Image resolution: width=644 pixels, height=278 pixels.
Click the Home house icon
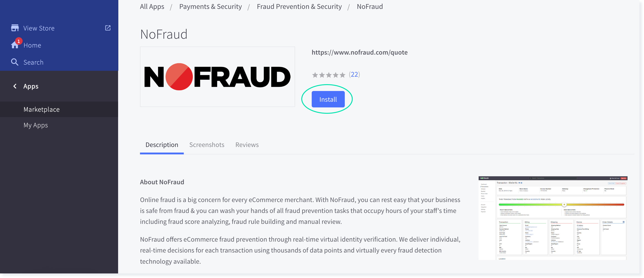point(15,45)
